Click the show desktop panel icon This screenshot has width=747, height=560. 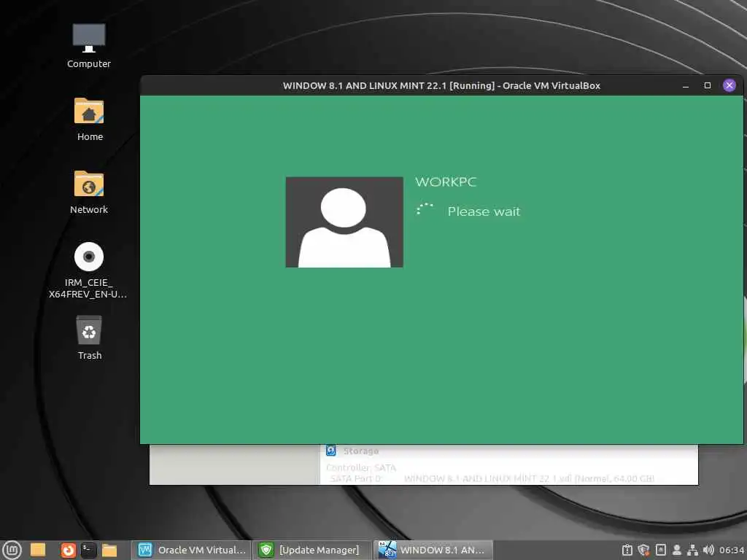click(x=38, y=550)
